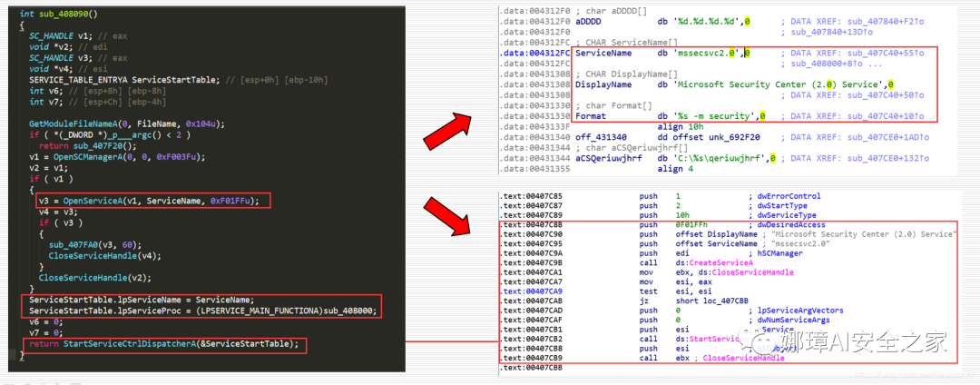Click CloseServiceHandle(v2) call
The width and height of the screenshot is (980, 385).
pos(95,278)
